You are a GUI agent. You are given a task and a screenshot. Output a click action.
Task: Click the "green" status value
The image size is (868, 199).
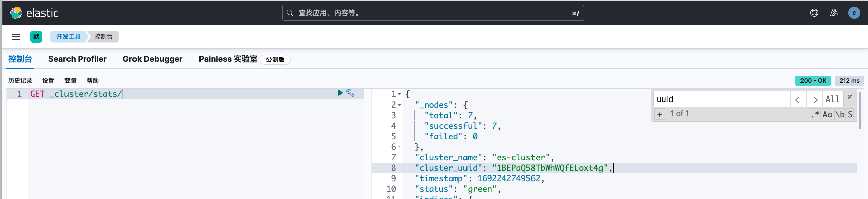pos(480,189)
